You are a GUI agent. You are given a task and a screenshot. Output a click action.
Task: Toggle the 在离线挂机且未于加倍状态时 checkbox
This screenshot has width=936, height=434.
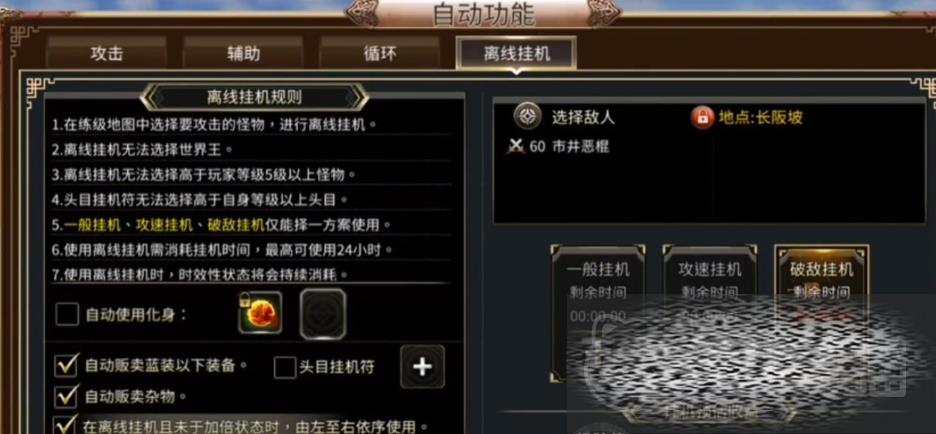[x=66, y=424]
